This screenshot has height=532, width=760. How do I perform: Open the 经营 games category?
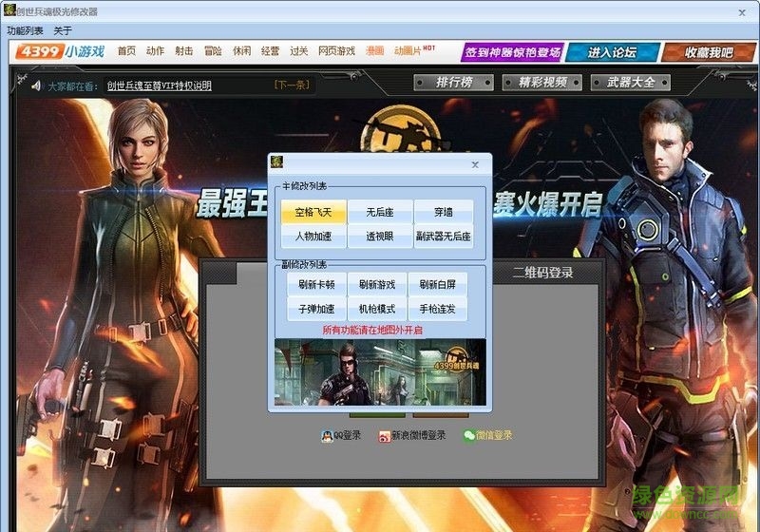[270, 51]
